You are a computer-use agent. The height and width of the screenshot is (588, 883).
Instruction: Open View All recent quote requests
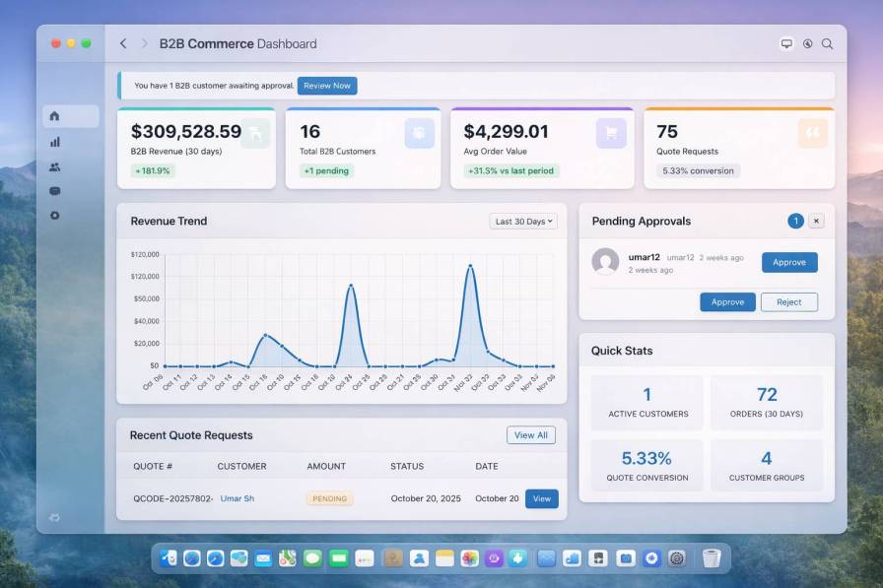[x=531, y=434]
